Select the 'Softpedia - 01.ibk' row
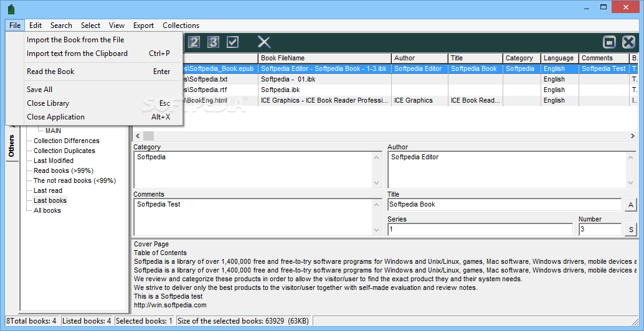The width and height of the screenshot is (644, 331). coord(386,79)
